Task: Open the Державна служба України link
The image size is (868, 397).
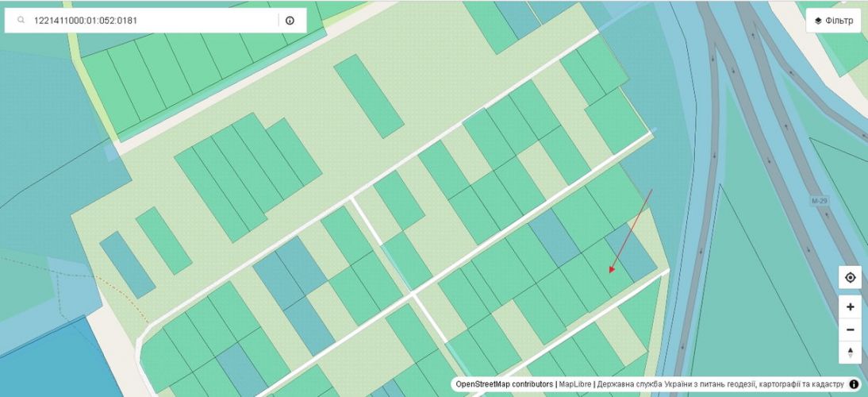Action: [720, 384]
